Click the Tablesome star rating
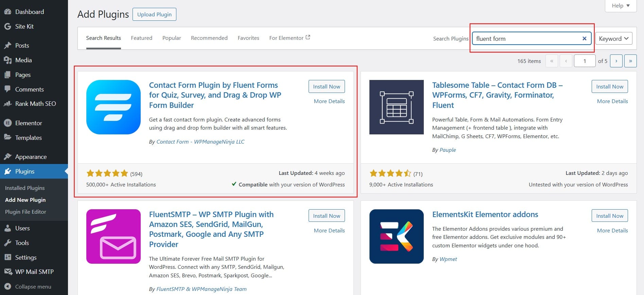 390,174
